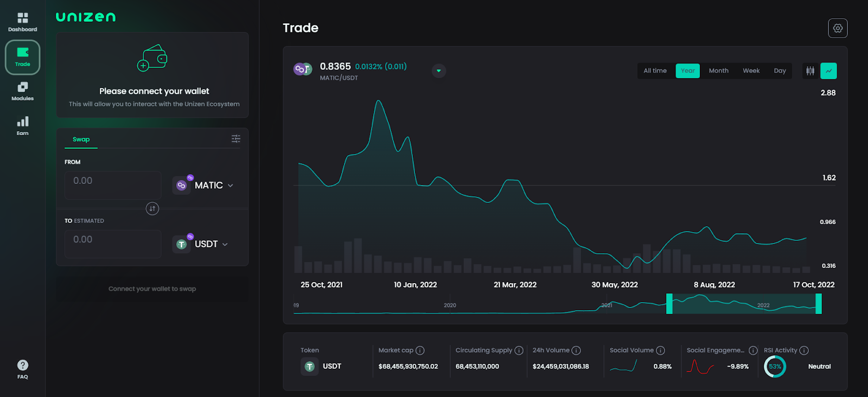This screenshot has width=868, height=397.
Task: Open the Dashboard sidebar item
Action: tap(23, 22)
